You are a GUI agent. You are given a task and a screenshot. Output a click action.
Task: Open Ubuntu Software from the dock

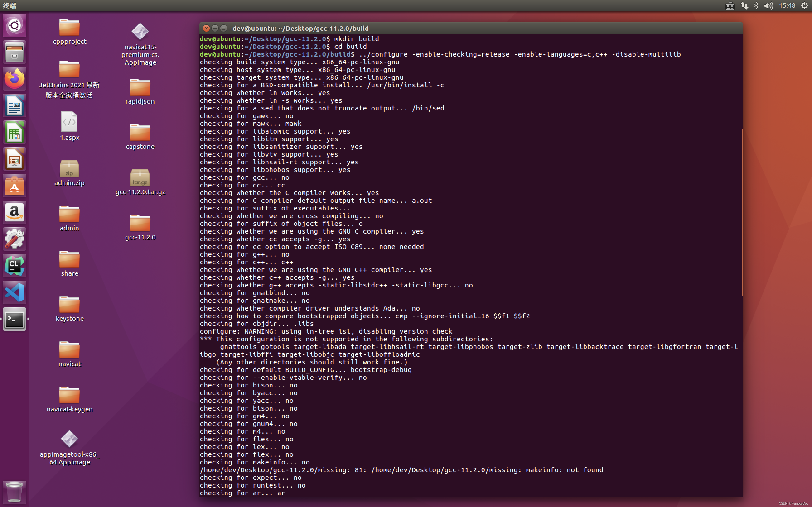tap(14, 185)
